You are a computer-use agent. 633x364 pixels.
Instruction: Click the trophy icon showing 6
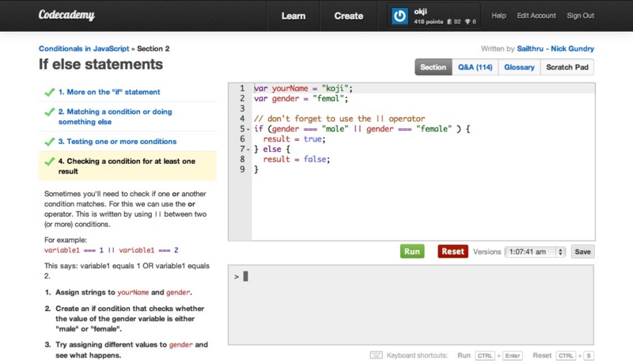(x=468, y=22)
